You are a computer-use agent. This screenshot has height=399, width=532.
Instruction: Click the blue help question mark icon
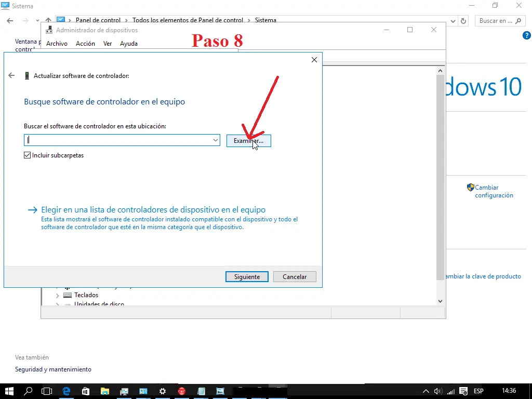coord(527,35)
